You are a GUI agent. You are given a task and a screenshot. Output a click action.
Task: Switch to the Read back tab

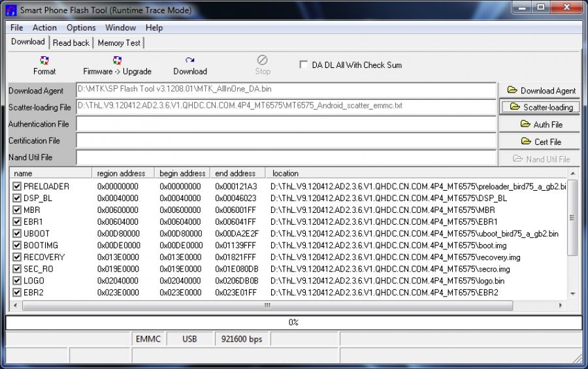coord(71,43)
